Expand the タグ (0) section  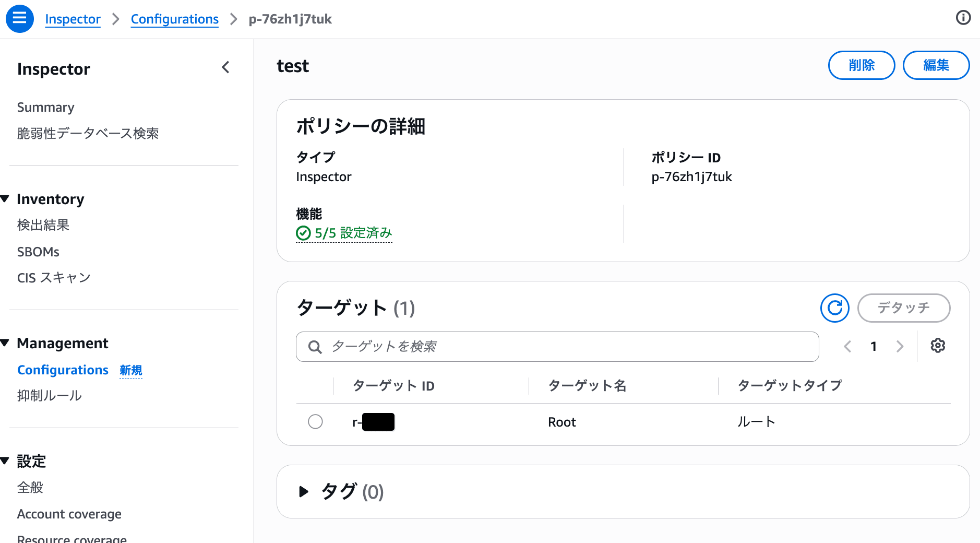point(304,491)
